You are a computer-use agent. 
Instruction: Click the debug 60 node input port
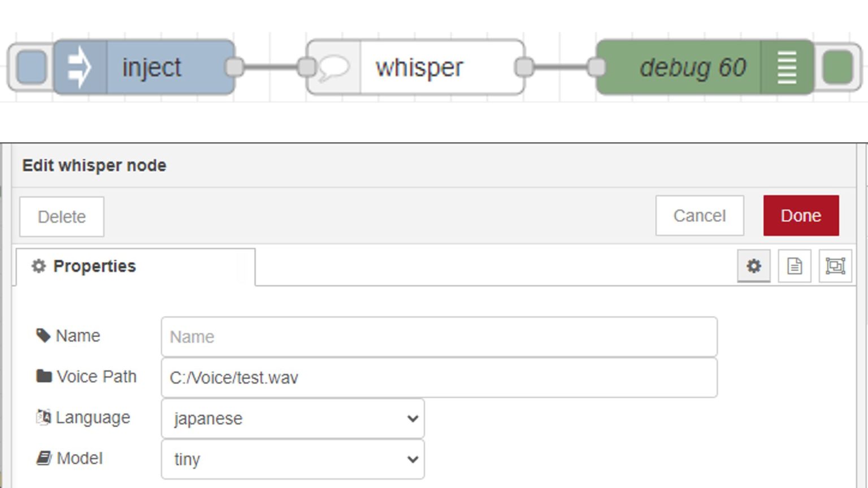[596, 67]
